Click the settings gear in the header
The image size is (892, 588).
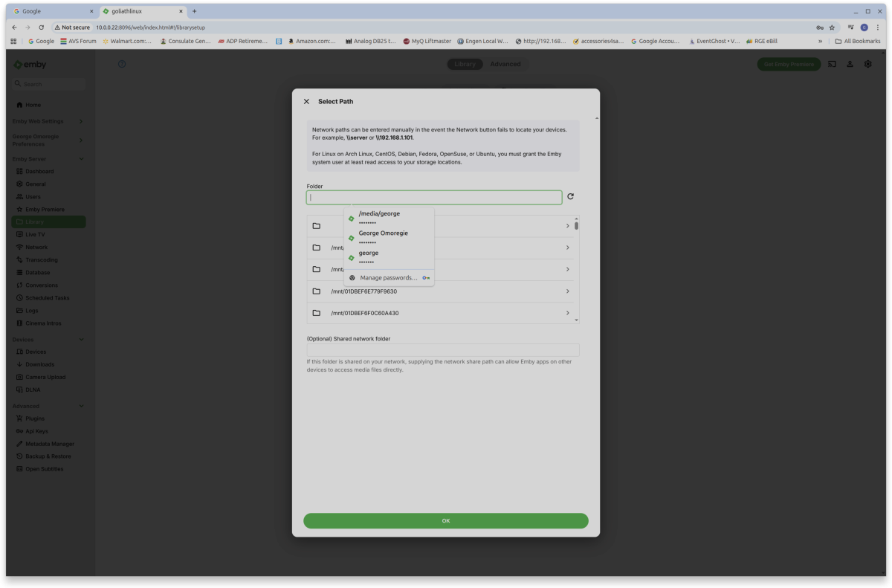pos(867,65)
